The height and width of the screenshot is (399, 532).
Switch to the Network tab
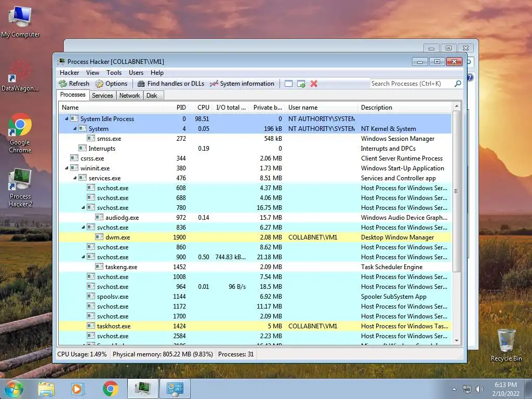click(129, 96)
